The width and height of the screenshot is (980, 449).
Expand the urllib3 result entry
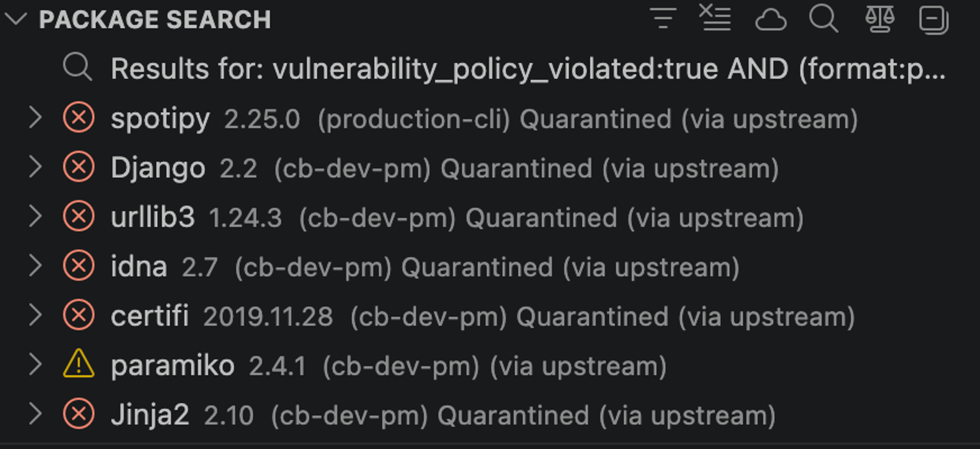[36, 216]
